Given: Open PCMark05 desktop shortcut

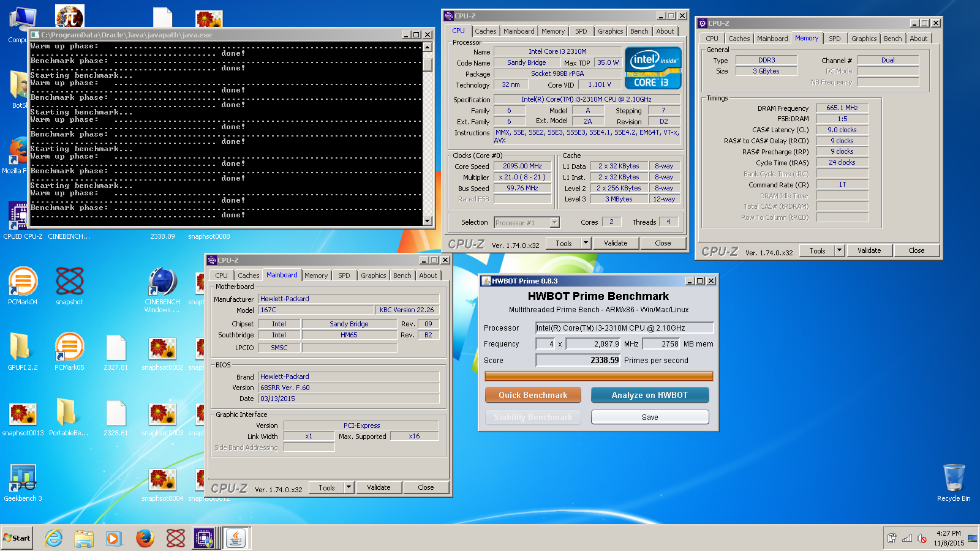Looking at the screenshot, I should click(x=69, y=351).
